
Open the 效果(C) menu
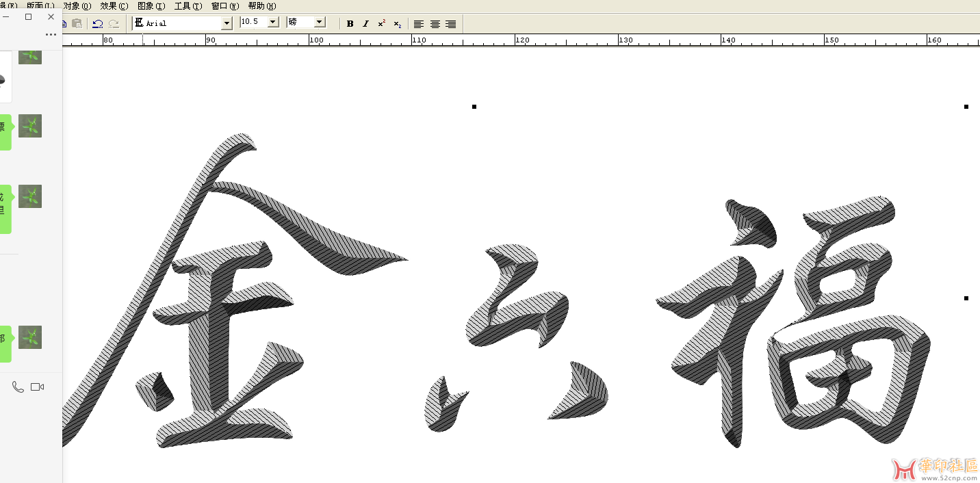(114, 6)
